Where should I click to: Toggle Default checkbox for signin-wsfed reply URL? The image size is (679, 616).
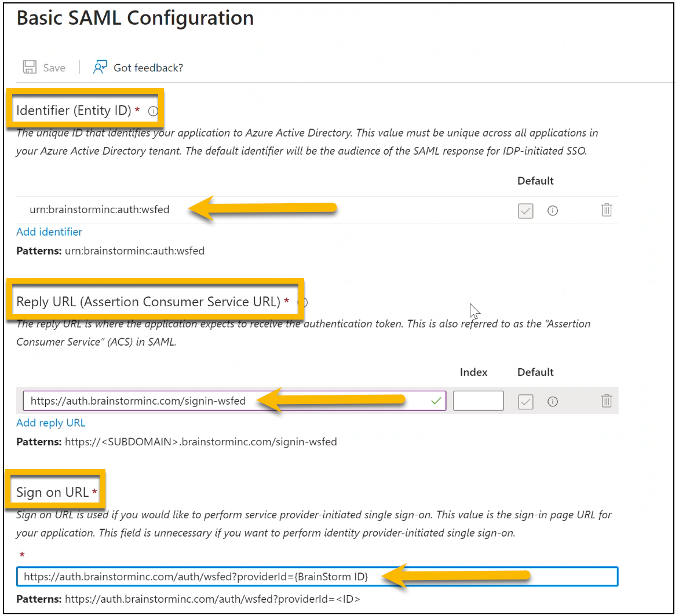[525, 402]
